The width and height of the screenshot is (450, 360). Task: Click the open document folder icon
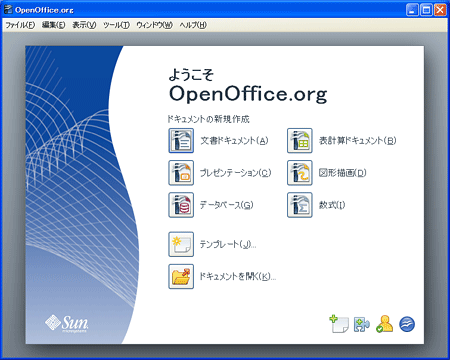pos(181,276)
